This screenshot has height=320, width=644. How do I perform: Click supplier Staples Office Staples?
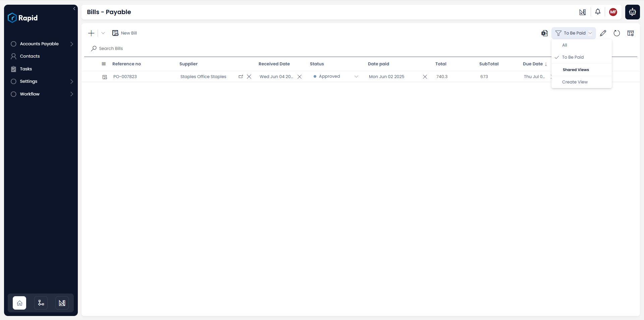[x=203, y=77]
